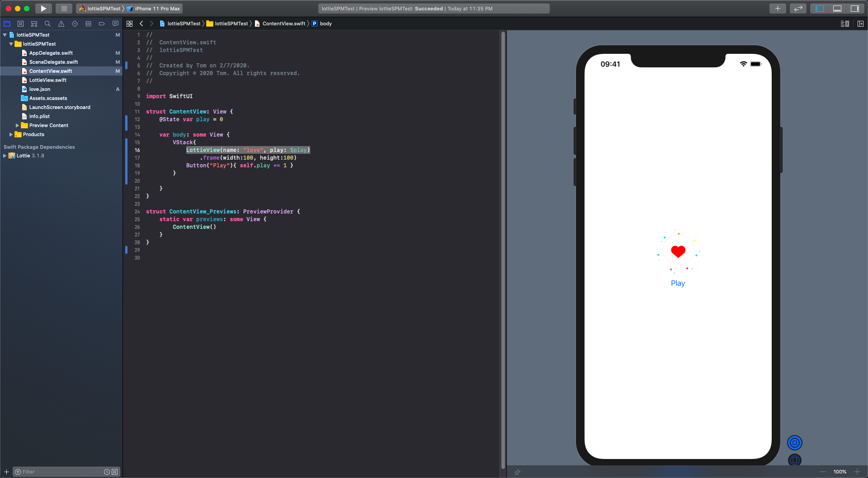The height and width of the screenshot is (478, 868).
Task: Toggle the Navigator panel
Action: 820,9
